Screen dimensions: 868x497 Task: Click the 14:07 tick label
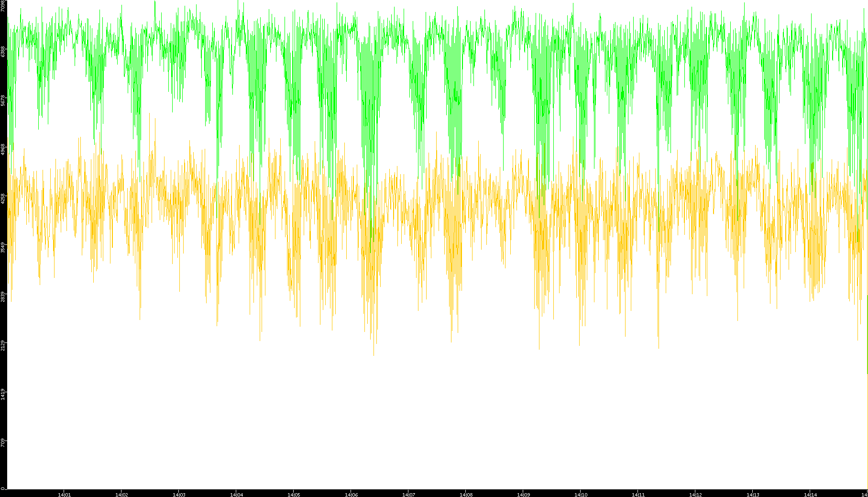pos(408,495)
